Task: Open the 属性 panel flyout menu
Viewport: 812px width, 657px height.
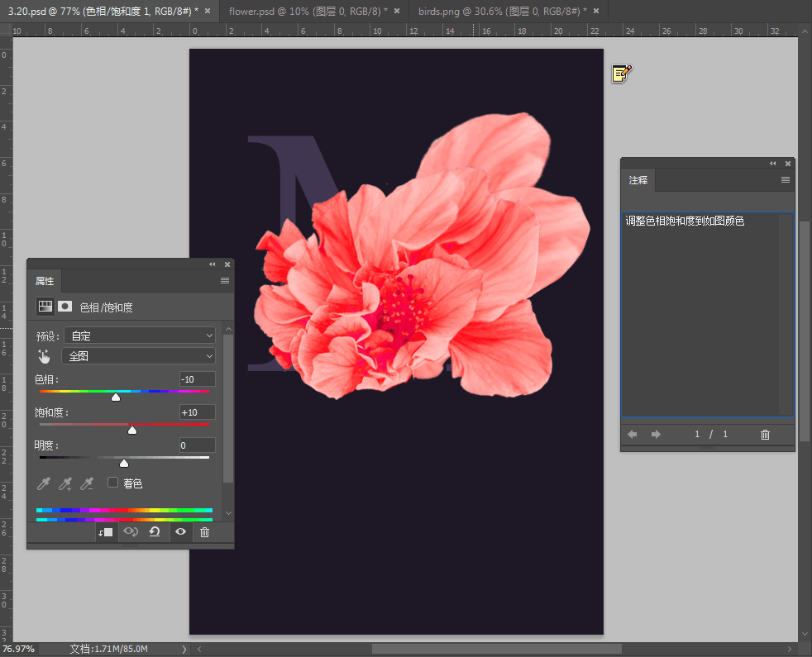Action: [224, 281]
